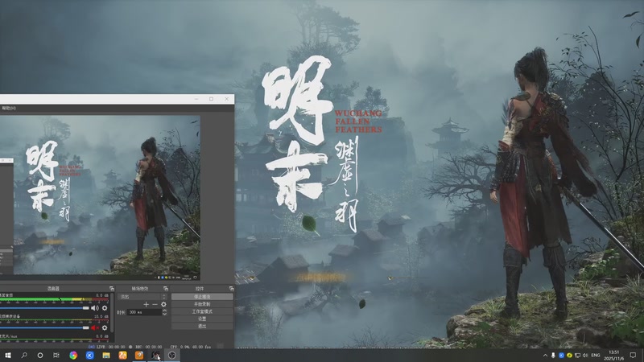Open the Help (H) menu in OBS
644x362 pixels.
pyautogui.click(x=9, y=109)
